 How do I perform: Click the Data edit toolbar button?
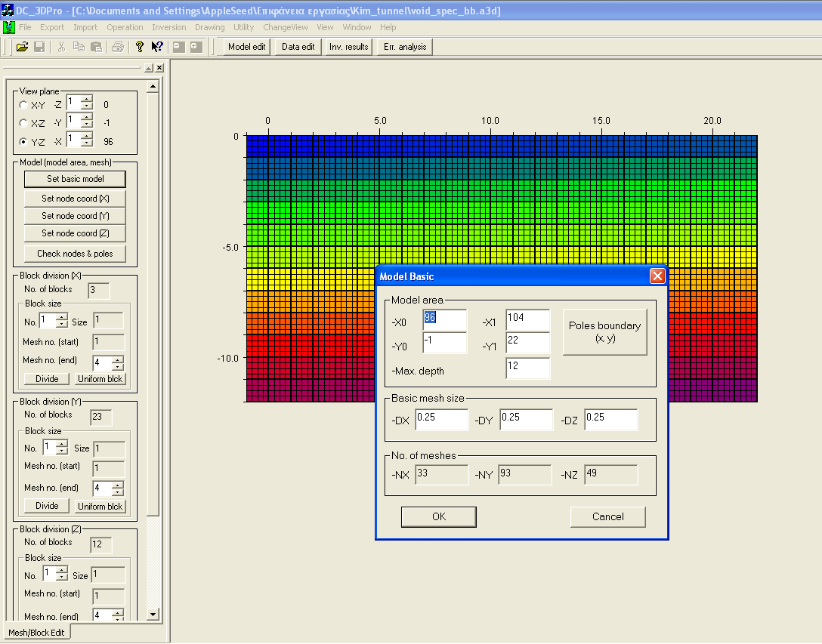[298, 47]
